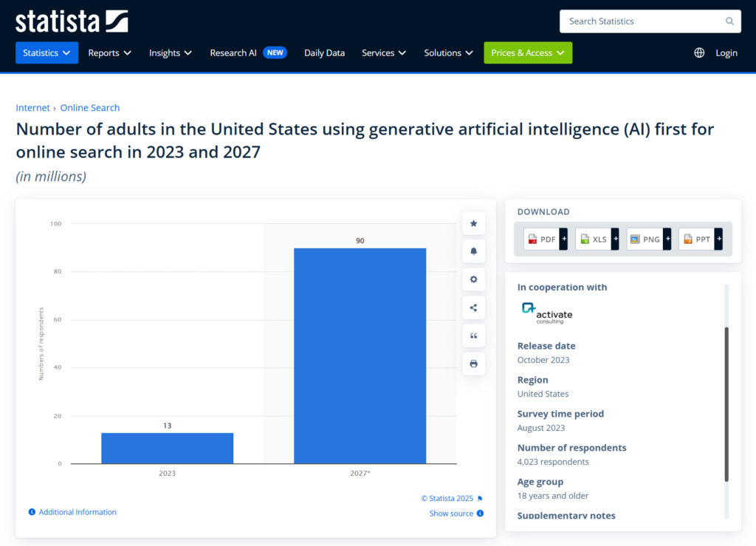Click the Show source link
The image size is (756, 546).
pos(451,513)
